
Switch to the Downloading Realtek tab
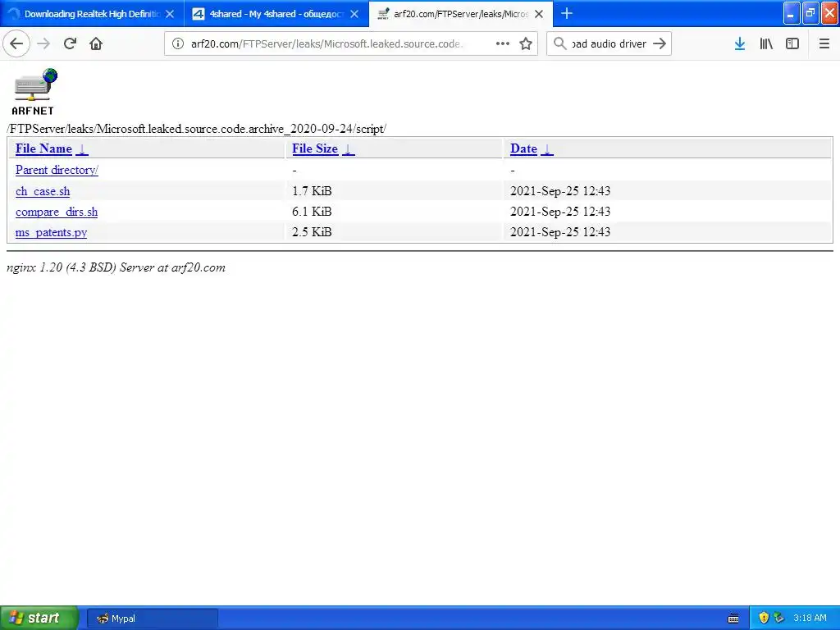[x=92, y=14]
